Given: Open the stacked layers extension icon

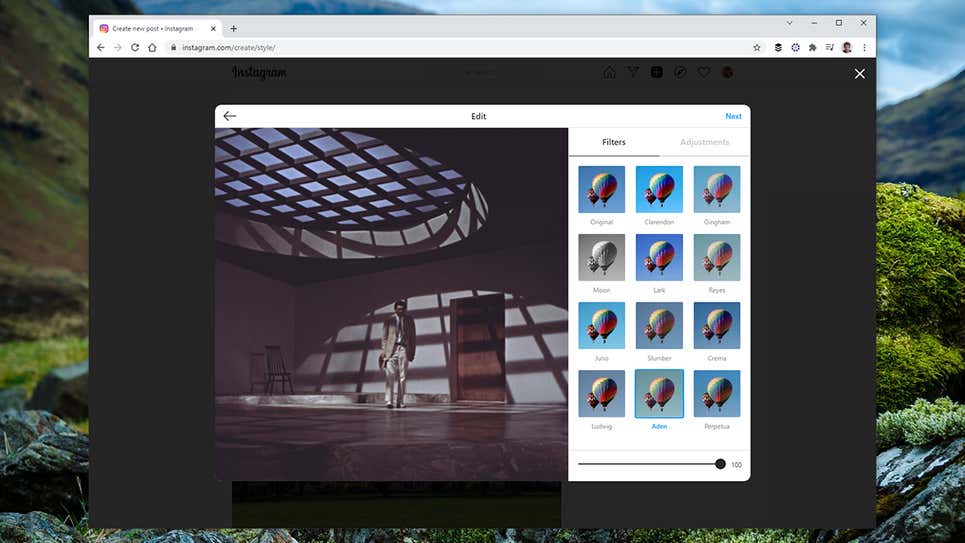Looking at the screenshot, I should point(778,47).
